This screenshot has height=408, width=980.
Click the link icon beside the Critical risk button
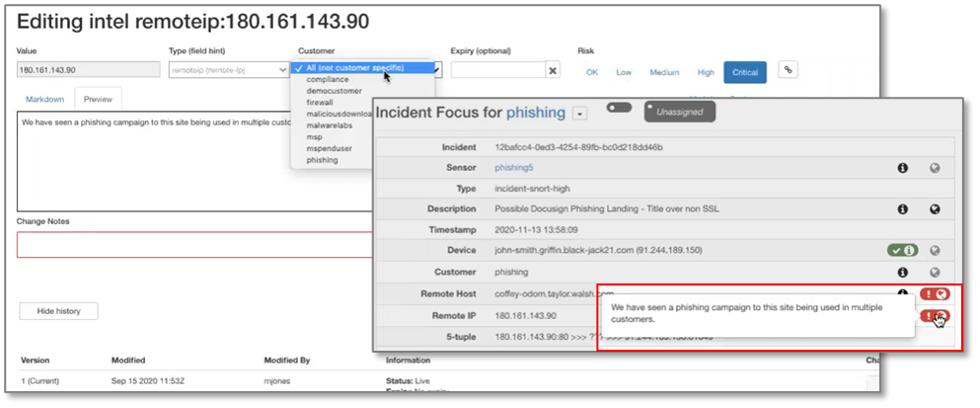tap(788, 70)
